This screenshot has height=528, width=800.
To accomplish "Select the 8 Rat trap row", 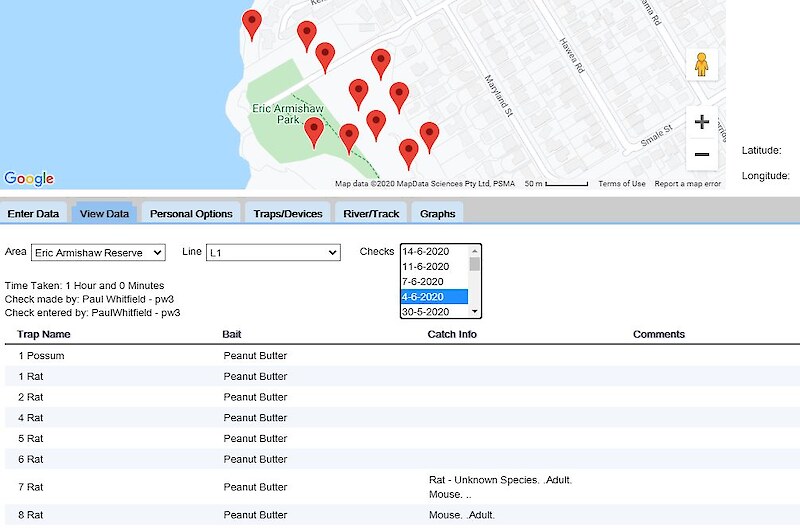I will point(402,515).
